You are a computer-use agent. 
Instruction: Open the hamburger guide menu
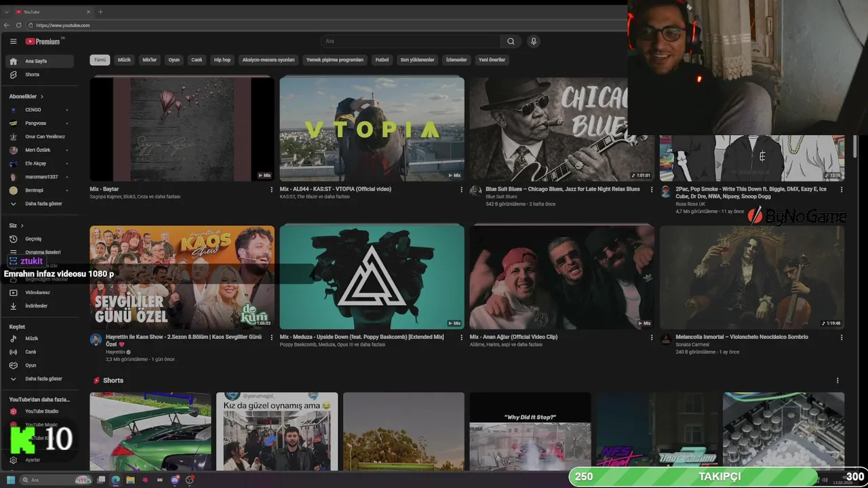tap(13, 41)
